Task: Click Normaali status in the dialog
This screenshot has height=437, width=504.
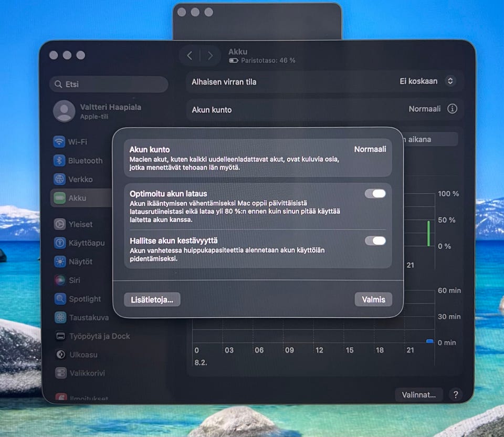Action: pos(370,149)
